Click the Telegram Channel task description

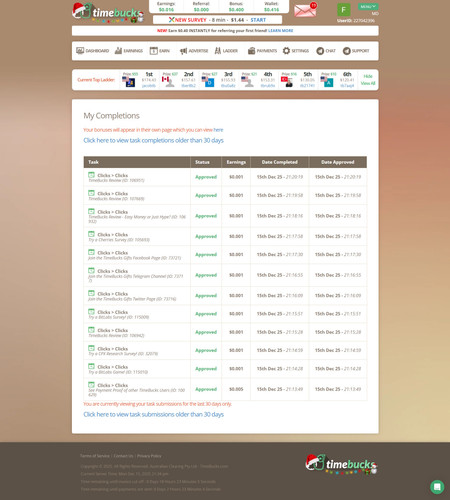click(136, 278)
